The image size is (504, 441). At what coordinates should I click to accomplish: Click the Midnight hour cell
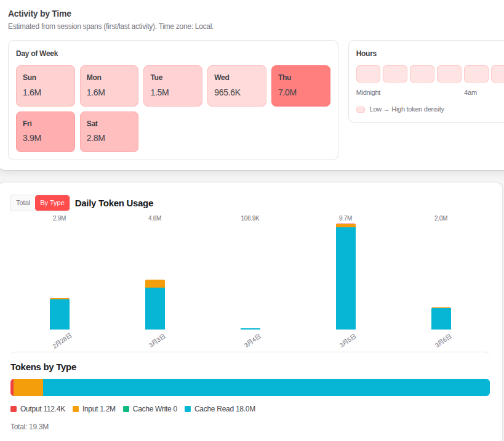(368, 74)
